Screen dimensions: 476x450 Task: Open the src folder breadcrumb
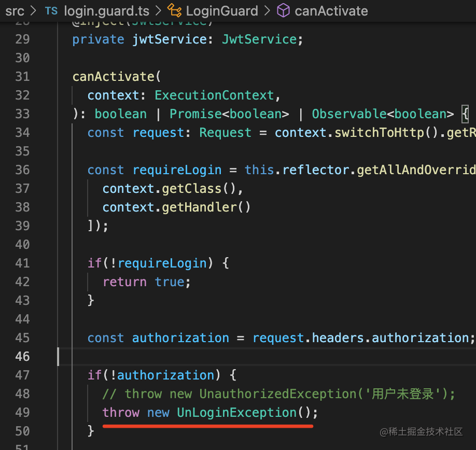tap(15, 11)
